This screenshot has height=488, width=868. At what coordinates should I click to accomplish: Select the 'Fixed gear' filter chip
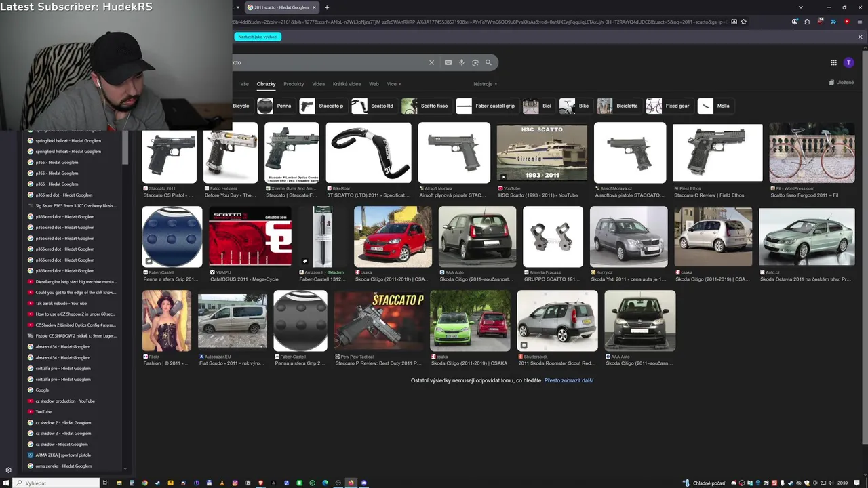coord(669,106)
